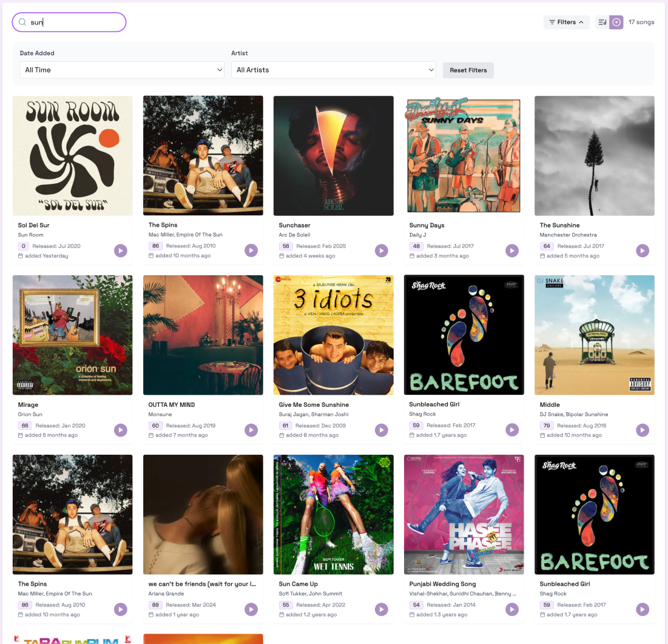Play "Punjabi Wedding Song"
The width and height of the screenshot is (668, 644).
pos(512,609)
